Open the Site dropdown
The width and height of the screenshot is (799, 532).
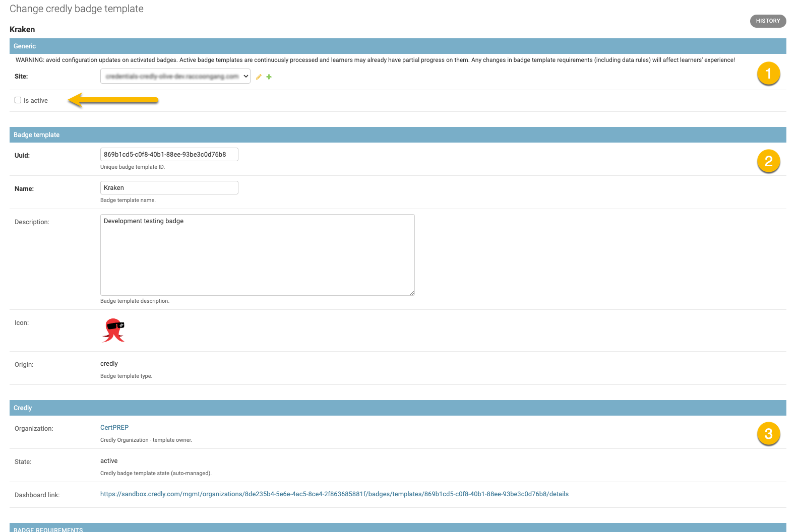click(175, 77)
